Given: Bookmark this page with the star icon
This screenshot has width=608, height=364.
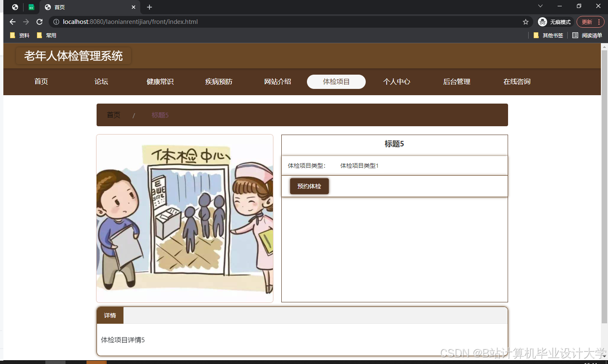Looking at the screenshot, I should (525, 22).
